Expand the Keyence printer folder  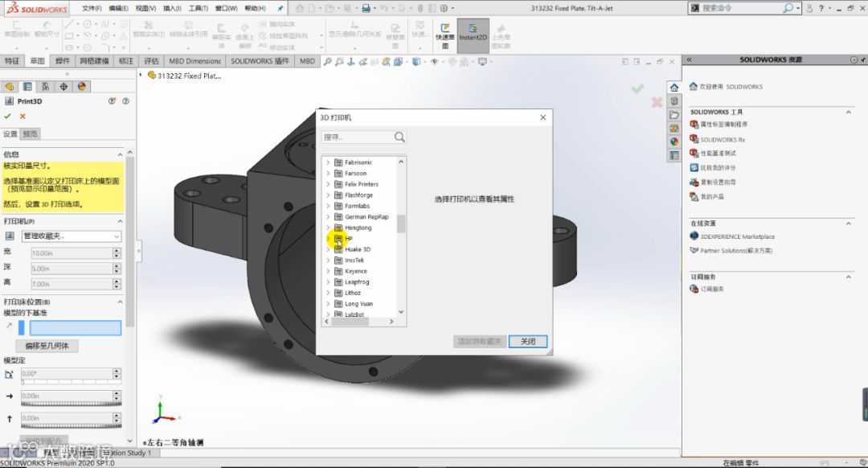(x=328, y=271)
